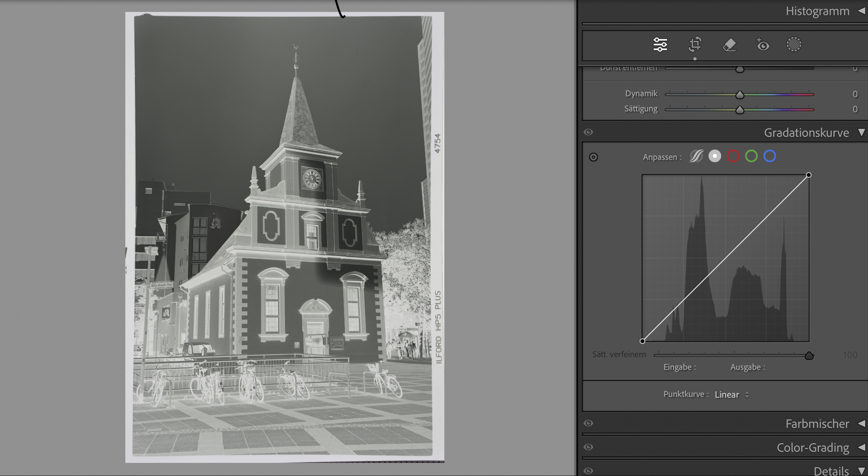Select the white point curve channel

point(715,156)
